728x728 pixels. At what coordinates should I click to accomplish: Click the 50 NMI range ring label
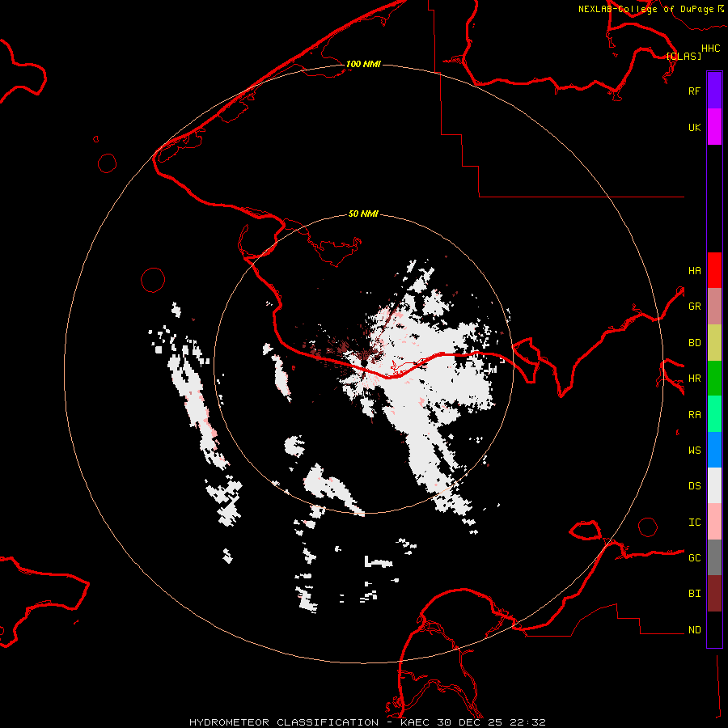click(363, 214)
